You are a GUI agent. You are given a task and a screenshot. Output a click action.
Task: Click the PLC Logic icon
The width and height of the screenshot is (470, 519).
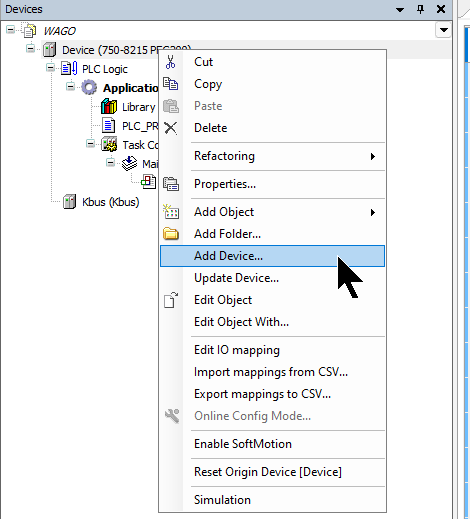70,69
